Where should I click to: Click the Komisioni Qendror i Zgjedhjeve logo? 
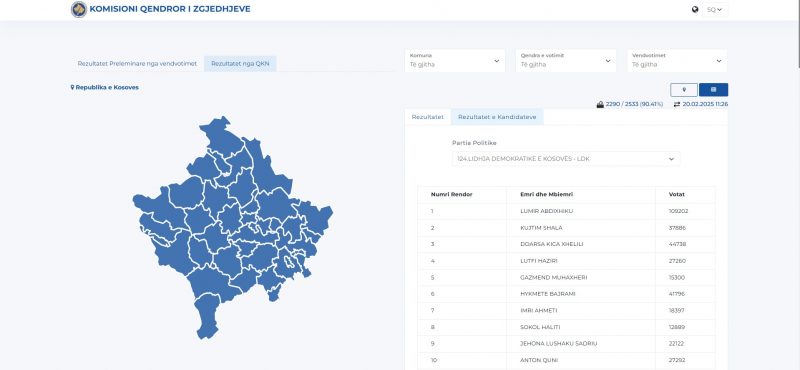click(x=79, y=9)
